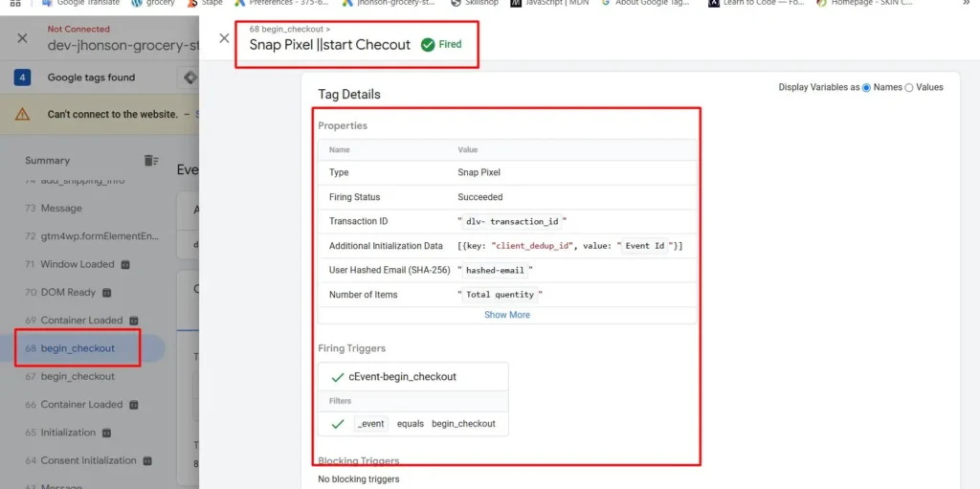Click the Not Connected status label

pos(78,29)
